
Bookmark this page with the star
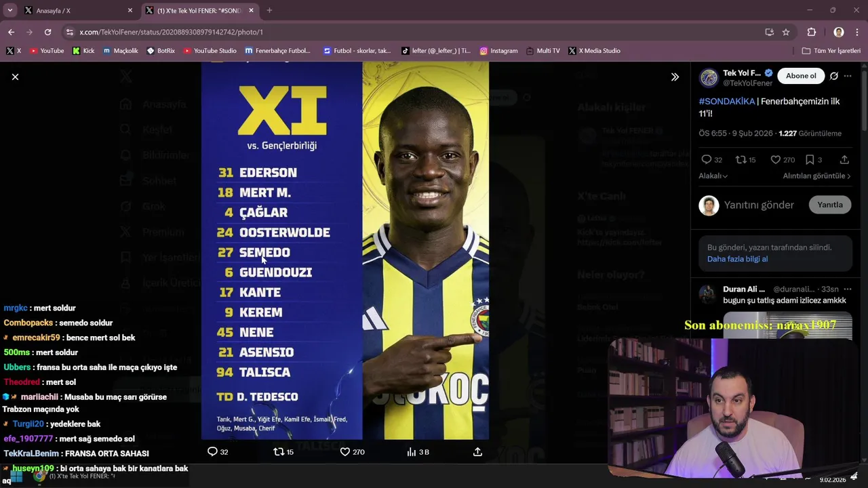[786, 32]
